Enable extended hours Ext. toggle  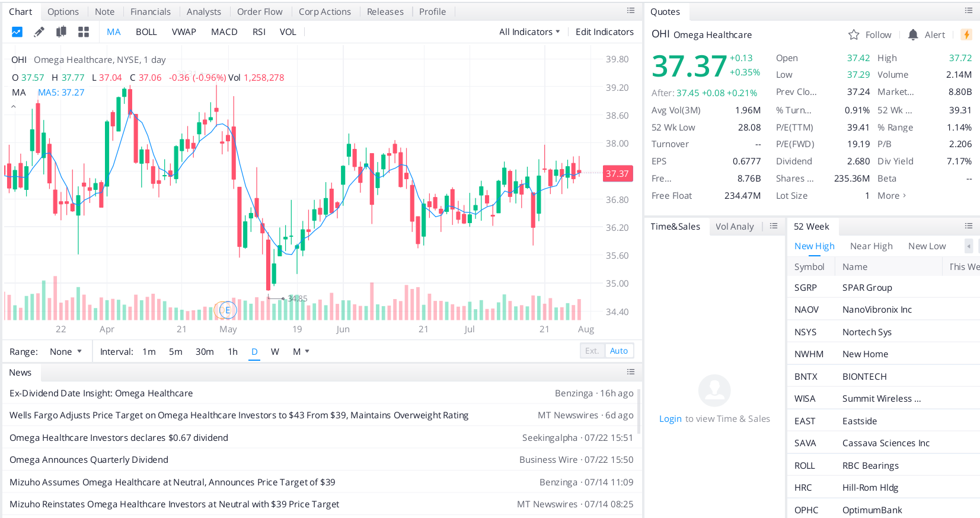click(x=592, y=351)
